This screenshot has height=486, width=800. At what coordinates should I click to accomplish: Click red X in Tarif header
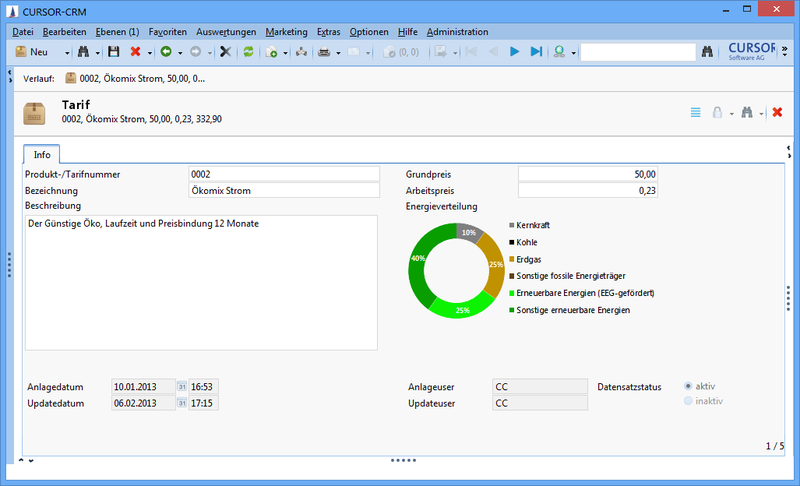click(777, 113)
